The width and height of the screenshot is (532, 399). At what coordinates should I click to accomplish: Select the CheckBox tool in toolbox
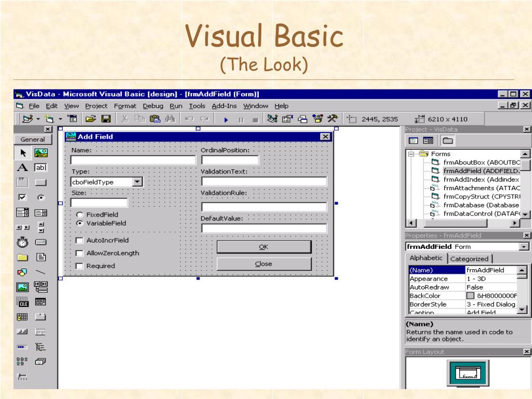[x=22, y=197]
